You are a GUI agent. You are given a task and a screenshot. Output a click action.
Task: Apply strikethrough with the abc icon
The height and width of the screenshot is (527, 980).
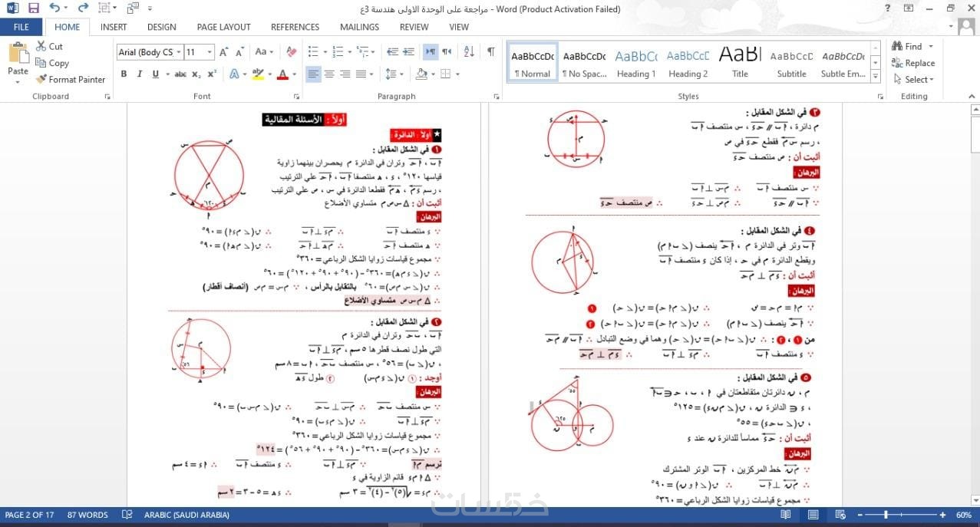pos(180,74)
